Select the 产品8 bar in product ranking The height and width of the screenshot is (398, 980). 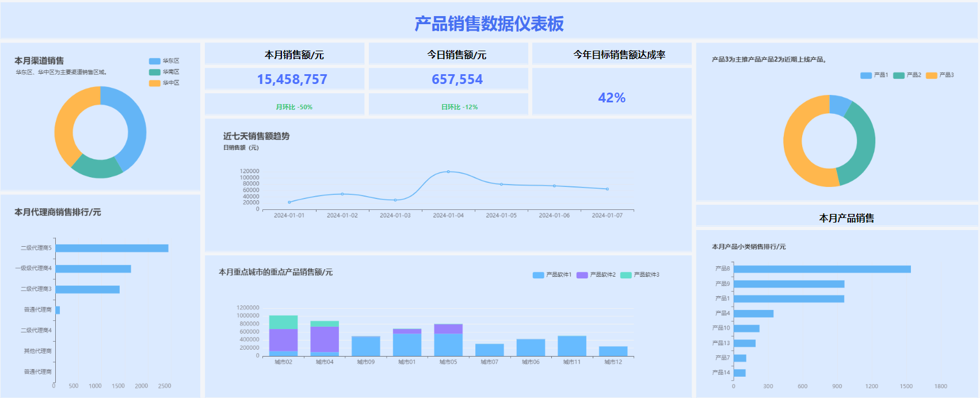click(822, 269)
